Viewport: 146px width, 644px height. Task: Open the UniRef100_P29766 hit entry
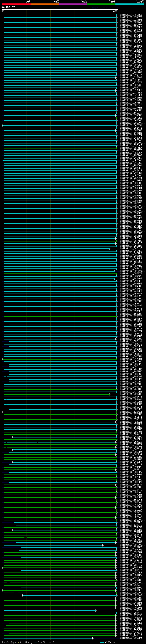tap(131, 22)
